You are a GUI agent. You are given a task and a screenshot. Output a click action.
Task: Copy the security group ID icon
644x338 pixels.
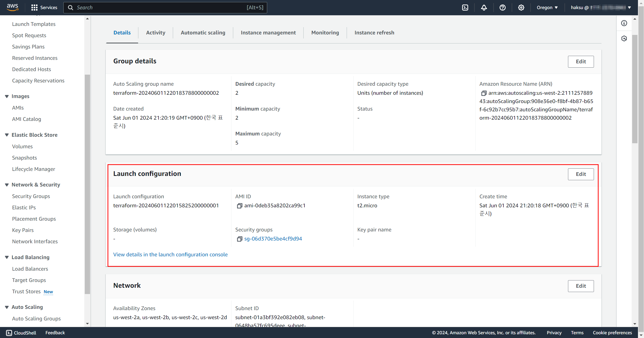(x=239, y=239)
